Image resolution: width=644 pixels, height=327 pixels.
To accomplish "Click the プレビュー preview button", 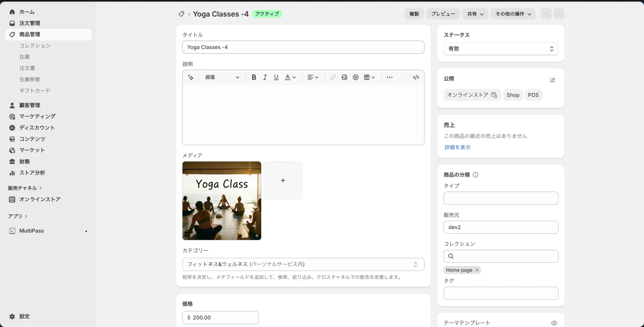I will pos(443,14).
